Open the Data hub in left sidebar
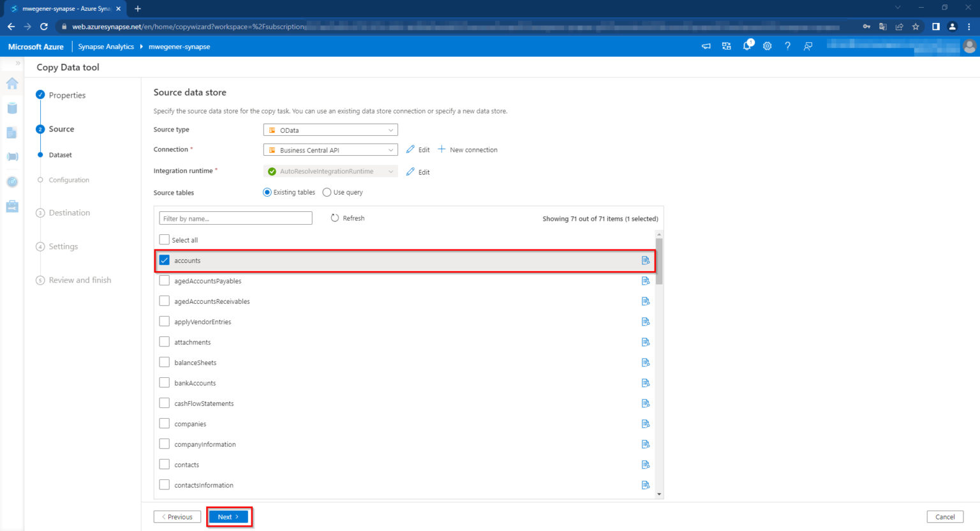 [11, 108]
